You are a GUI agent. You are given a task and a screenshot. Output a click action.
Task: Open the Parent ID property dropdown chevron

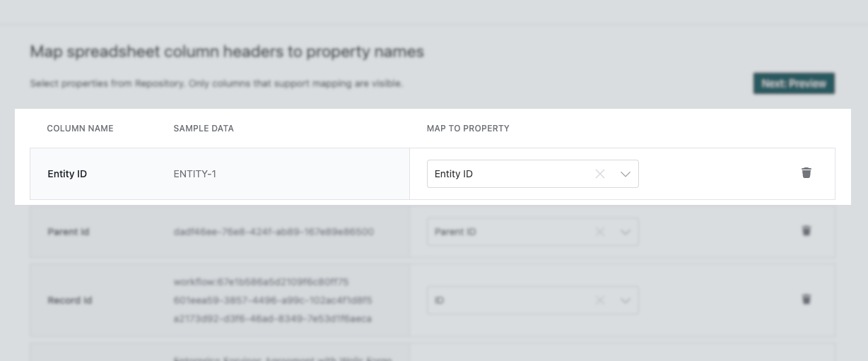[626, 232]
